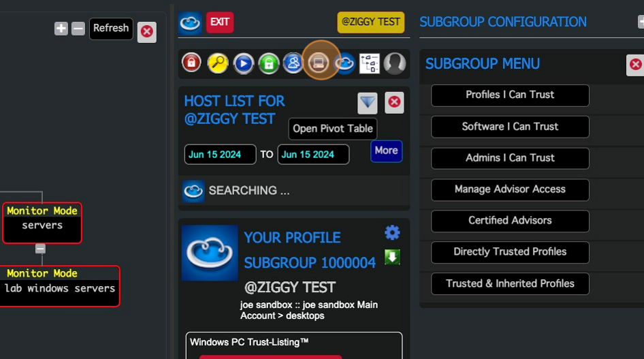
Task: Click the blue gear settings icon
Action: pos(392,232)
